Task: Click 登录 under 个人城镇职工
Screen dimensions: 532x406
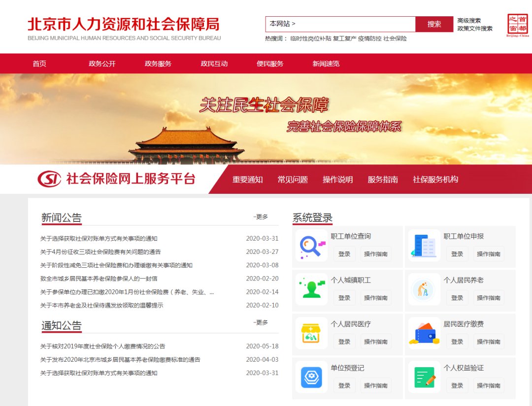Action: tap(344, 298)
